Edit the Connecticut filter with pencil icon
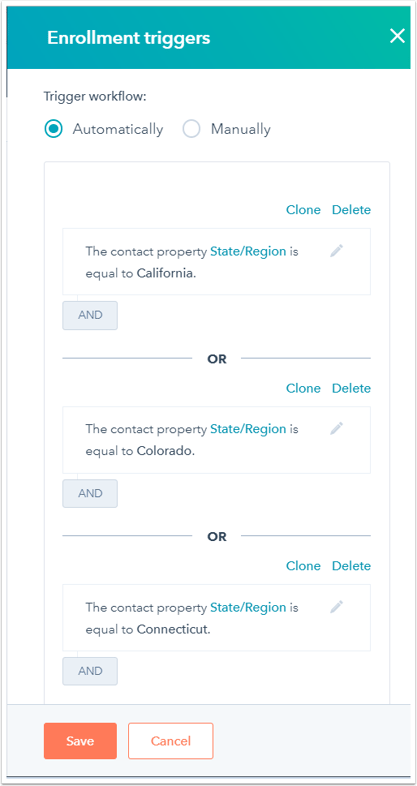The width and height of the screenshot is (417, 786). [337, 607]
